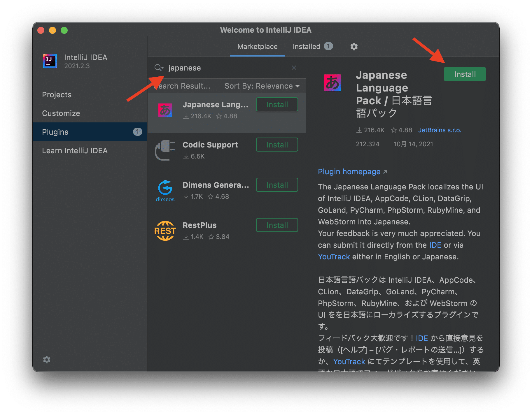Click version number 212.324

(367, 144)
